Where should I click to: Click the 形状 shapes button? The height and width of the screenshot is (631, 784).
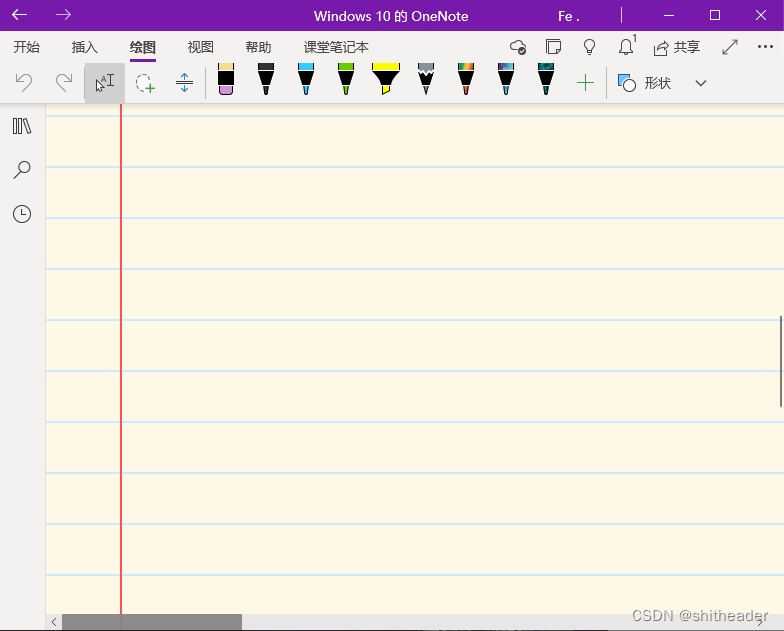(644, 83)
